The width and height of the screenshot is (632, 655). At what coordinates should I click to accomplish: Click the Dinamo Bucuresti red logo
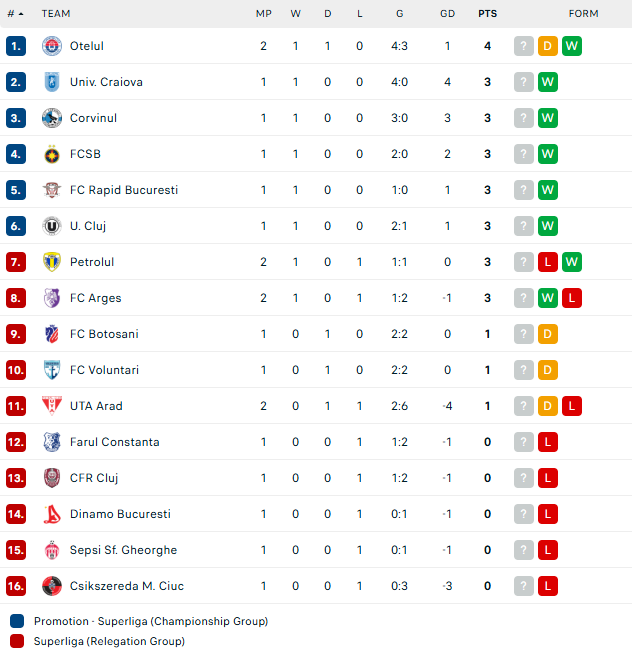[x=52, y=514]
